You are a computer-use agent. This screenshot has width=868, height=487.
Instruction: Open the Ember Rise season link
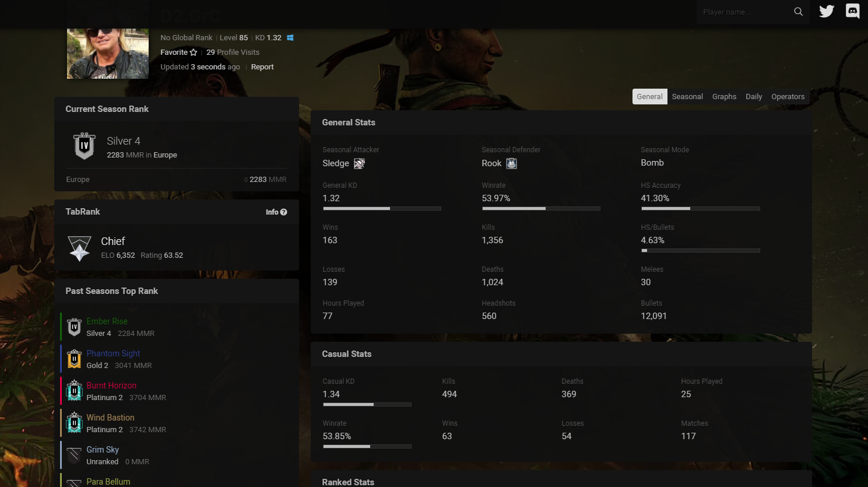[x=107, y=321]
